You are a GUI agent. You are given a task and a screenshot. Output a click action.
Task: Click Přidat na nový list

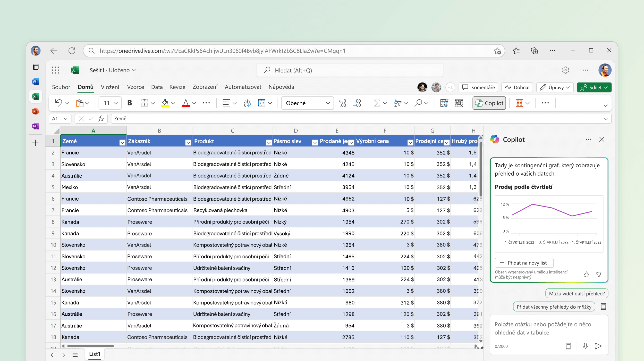[524, 263]
